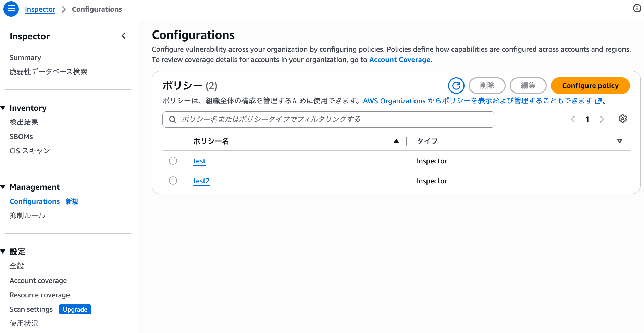Click Inspector type cell in test2 row
644x333 pixels.
(432, 181)
